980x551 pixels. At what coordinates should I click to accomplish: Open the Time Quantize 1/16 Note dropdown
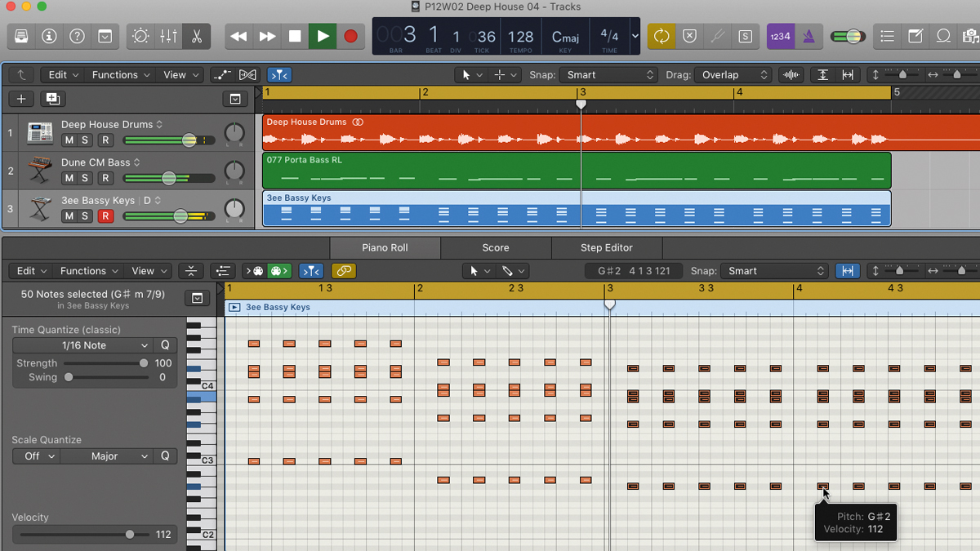point(82,345)
